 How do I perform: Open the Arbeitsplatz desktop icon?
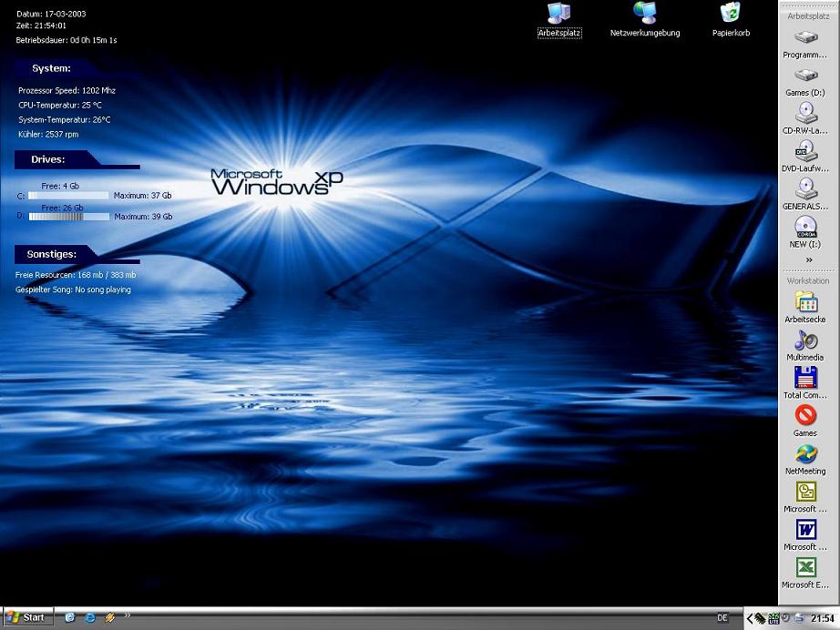tap(559, 20)
